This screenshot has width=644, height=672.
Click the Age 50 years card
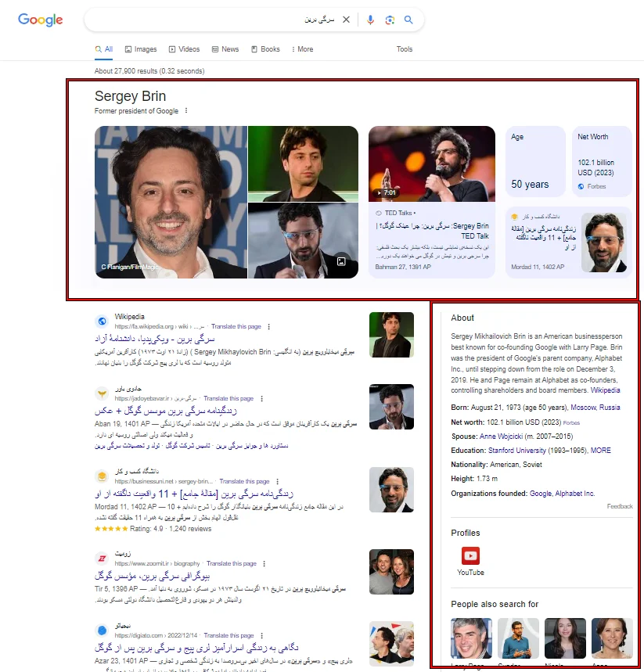(x=535, y=161)
